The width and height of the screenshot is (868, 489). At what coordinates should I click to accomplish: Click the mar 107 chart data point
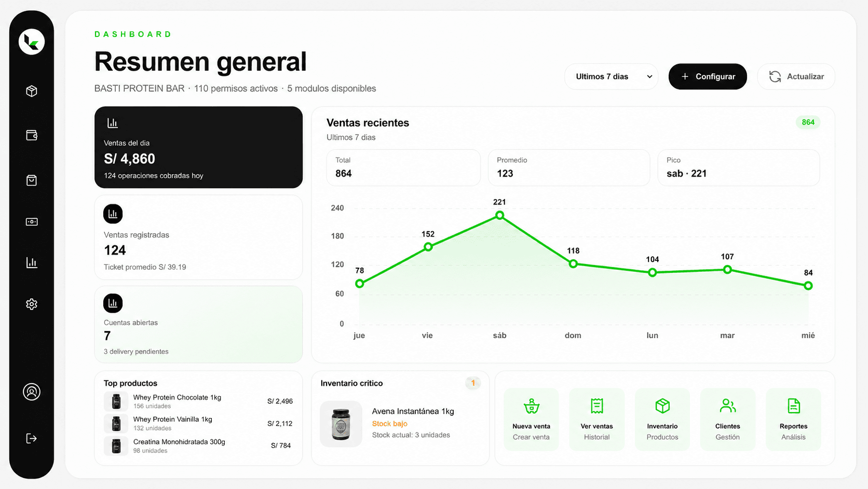[x=727, y=270]
